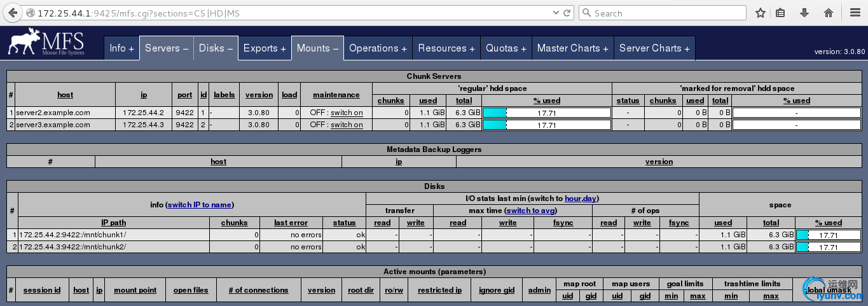Open the browser downloads arrow icon
The width and height of the screenshot is (868, 306).
[x=804, y=13]
